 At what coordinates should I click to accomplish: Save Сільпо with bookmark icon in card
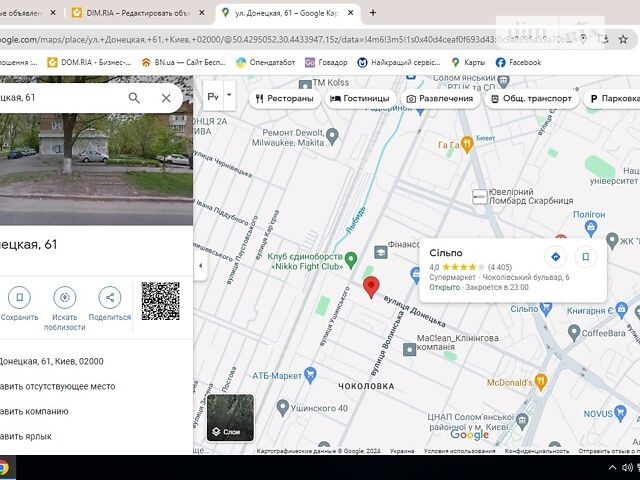(x=585, y=257)
